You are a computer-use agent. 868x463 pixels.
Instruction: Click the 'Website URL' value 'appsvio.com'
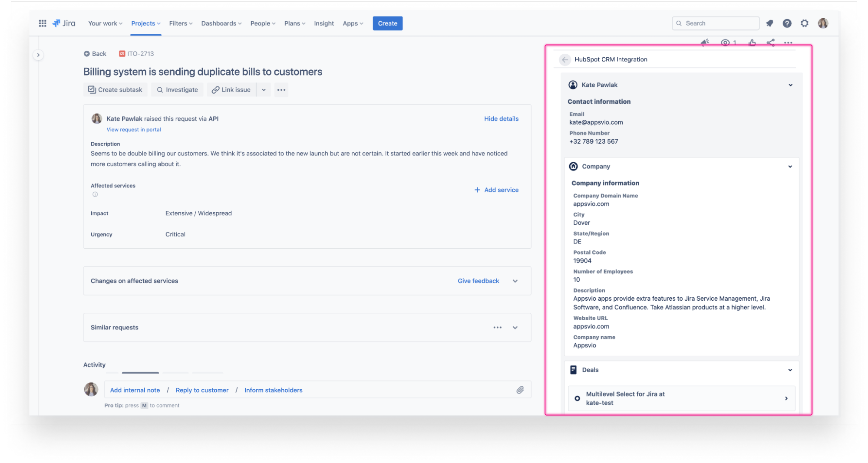pyautogui.click(x=591, y=327)
